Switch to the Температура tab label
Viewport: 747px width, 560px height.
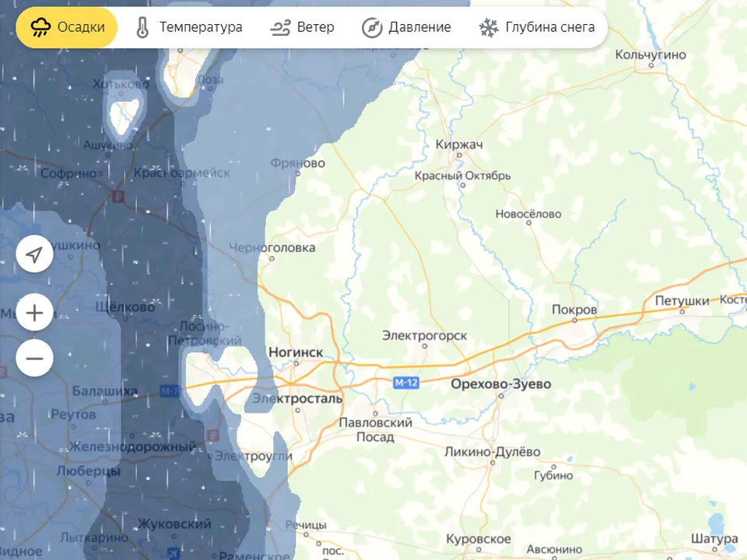tap(201, 28)
